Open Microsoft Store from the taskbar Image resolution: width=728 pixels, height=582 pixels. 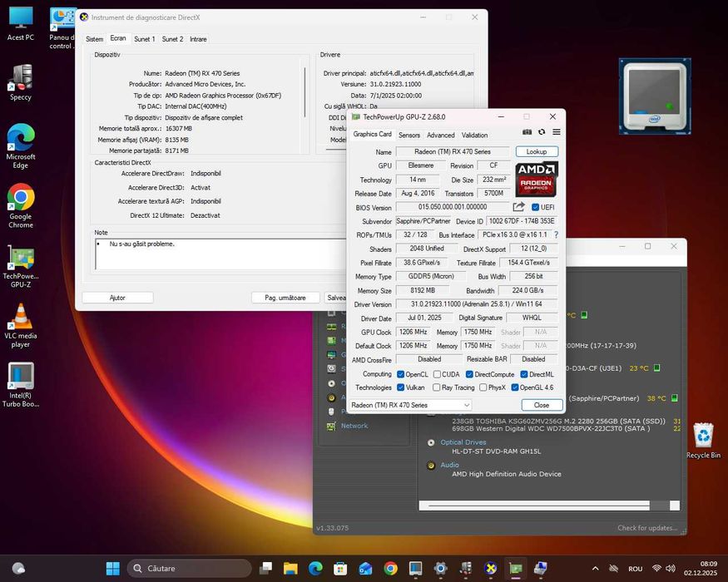click(x=340, y=568)
